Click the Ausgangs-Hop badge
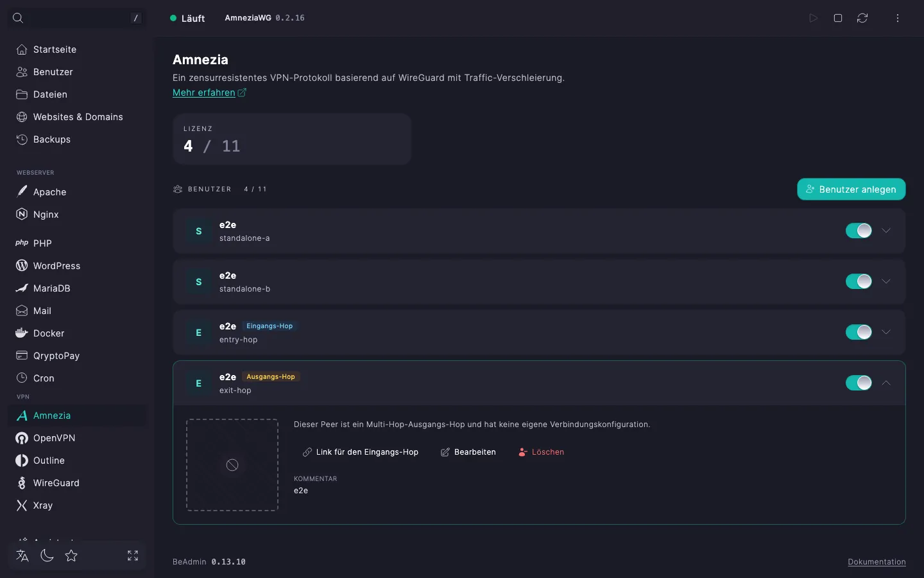 pyautogui.click(x=271, y=377)
